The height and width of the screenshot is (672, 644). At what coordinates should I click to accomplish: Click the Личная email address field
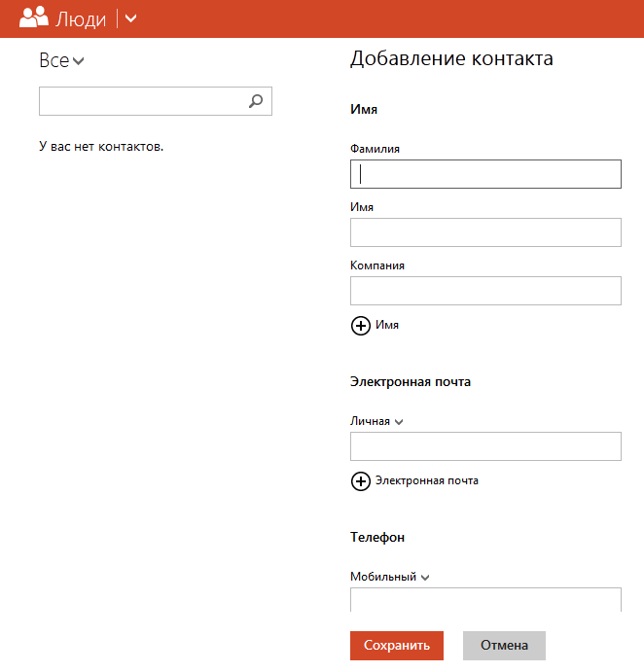coord(485,446)
